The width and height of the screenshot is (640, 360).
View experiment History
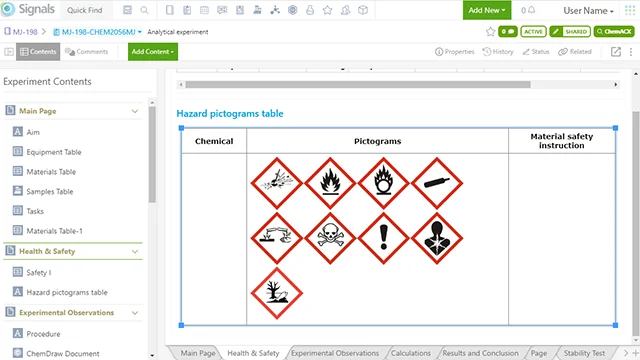[x=498, y=52]
